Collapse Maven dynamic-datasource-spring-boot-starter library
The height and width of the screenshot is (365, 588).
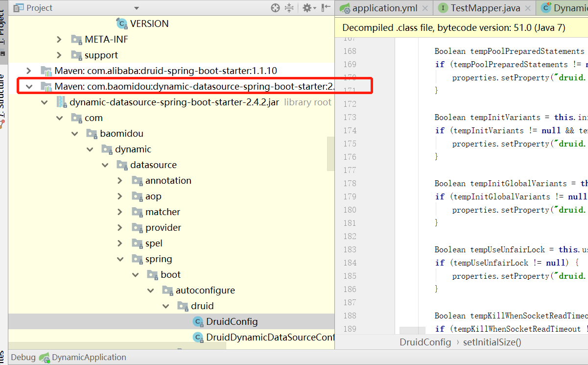(x=29, y=86)
